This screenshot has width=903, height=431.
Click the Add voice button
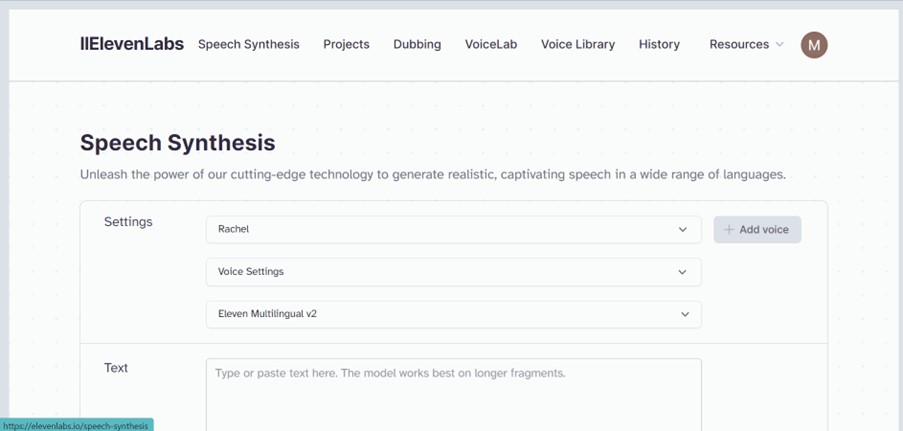pos(757,229)
